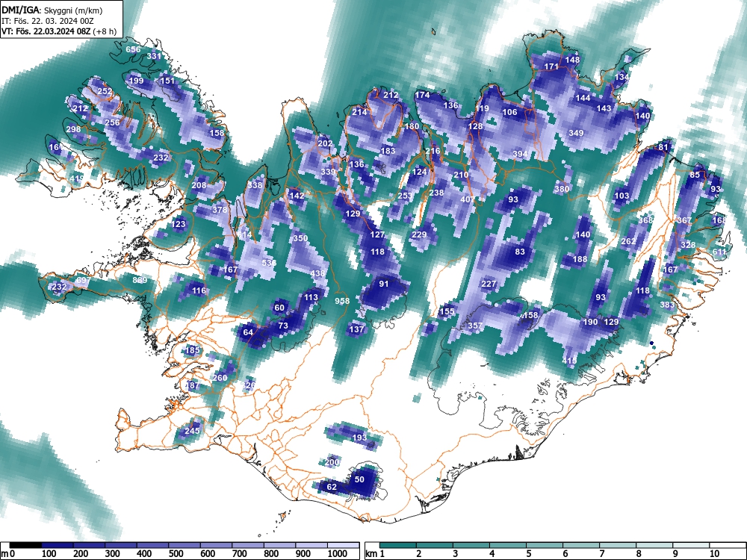Click the visibility value 245 on the map

tap(192, 431)
